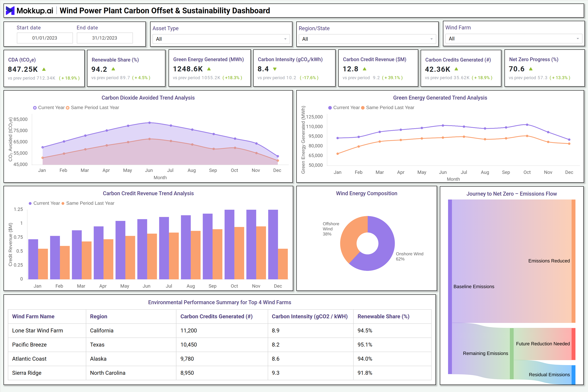588x392 pixels.
Task: Click the Region/State dropdown arrow
Action: click(432, 39)
